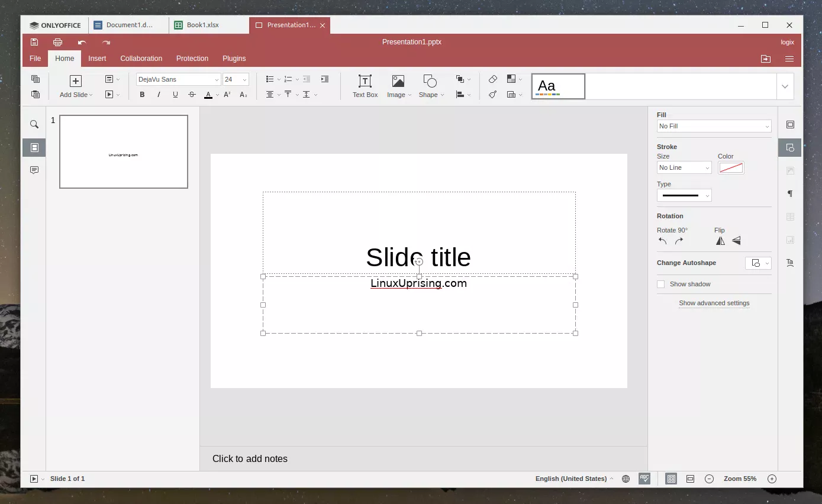This screenshot has width=822, height=504.
Task: Undo the last action
Action: tap(82, 42)
